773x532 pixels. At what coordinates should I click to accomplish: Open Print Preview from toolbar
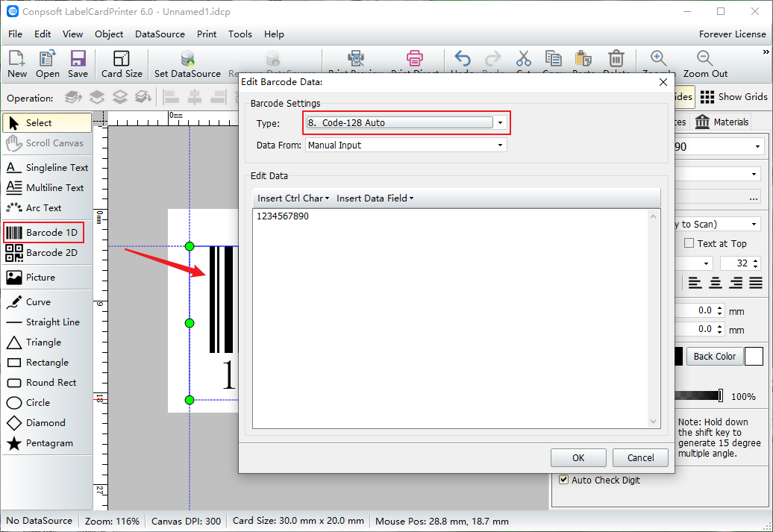356,59
